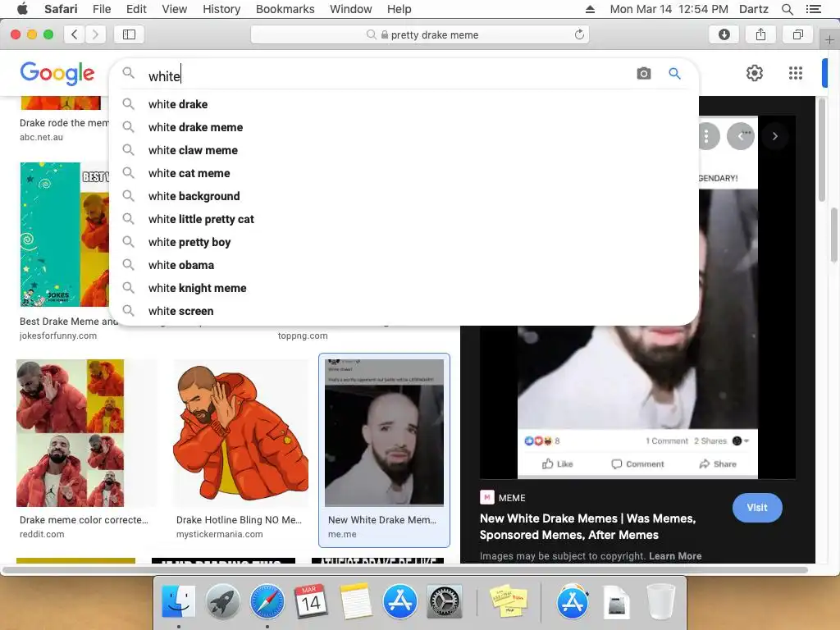Screen dimensions: 840x630
Task: Click the eject icon in the menu bar
Action: [x=590, y=9]
